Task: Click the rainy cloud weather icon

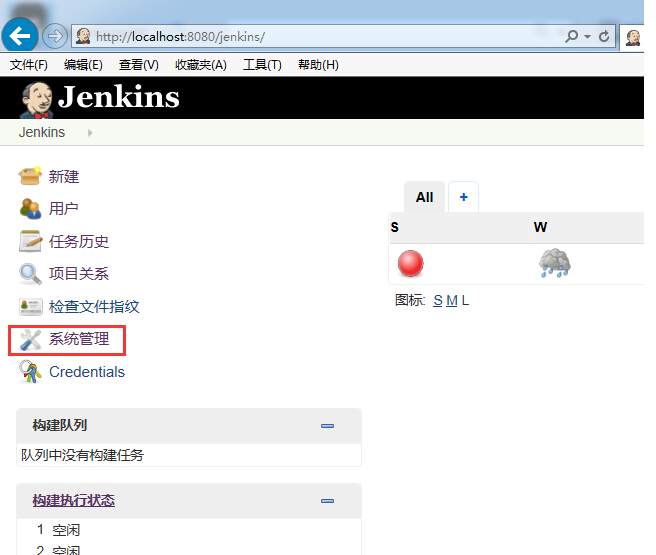Action: pyautogui.click(x=554, y=263)
